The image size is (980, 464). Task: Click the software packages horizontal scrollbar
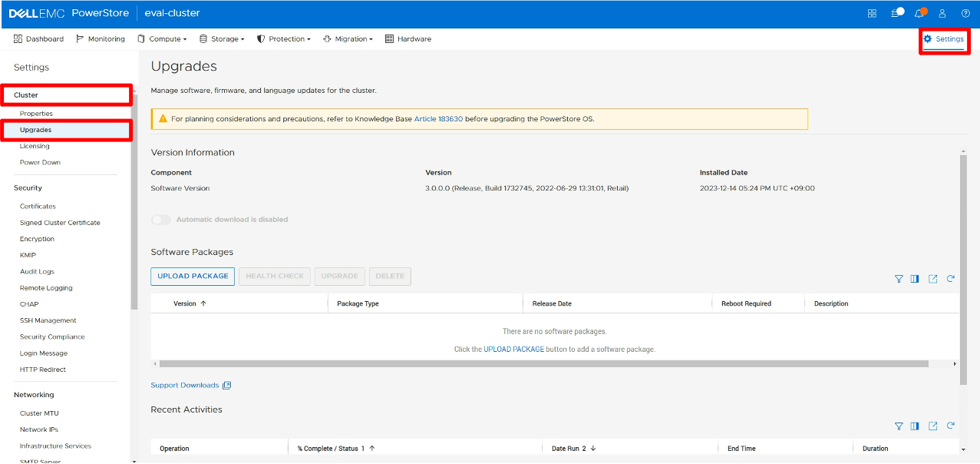point(543,363)
